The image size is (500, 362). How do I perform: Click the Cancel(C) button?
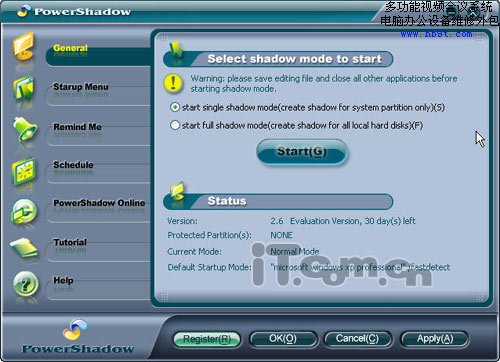coord(357,339)
